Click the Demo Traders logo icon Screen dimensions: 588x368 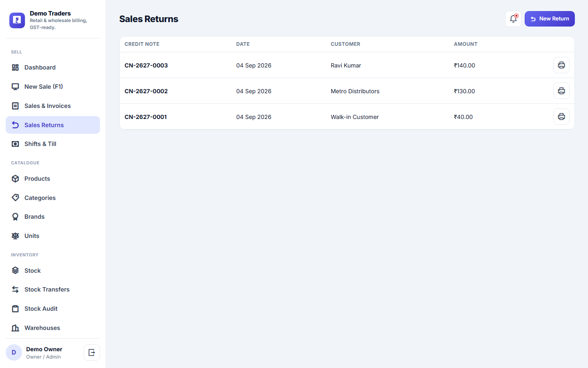(17, 20)
